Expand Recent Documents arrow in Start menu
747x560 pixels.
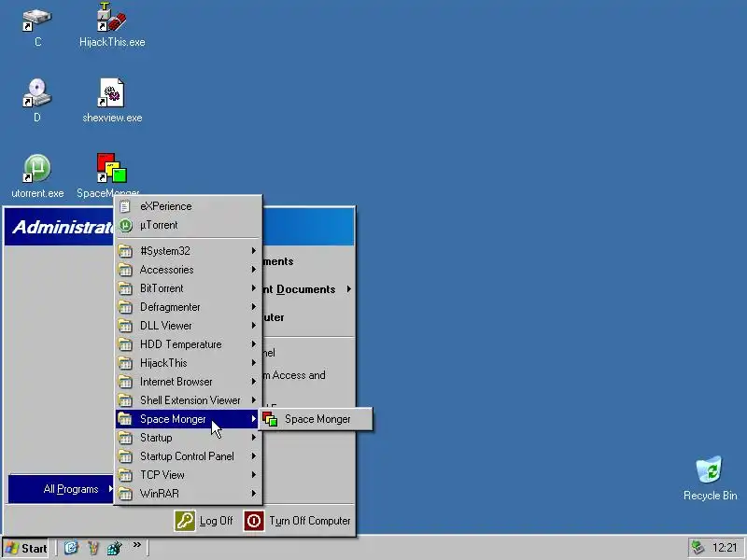(349, 289)
